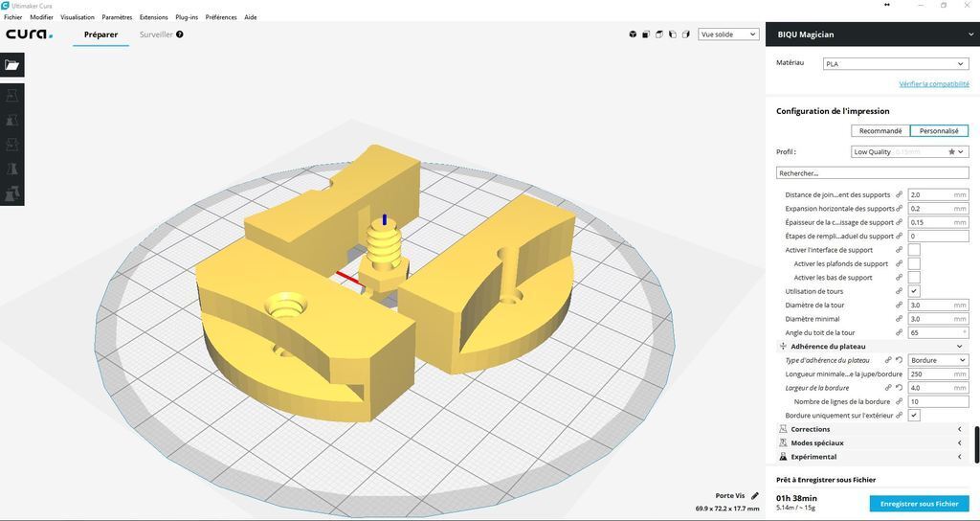
Task: Select the Scale tool in left toolbar
Action: click(11, 120)
